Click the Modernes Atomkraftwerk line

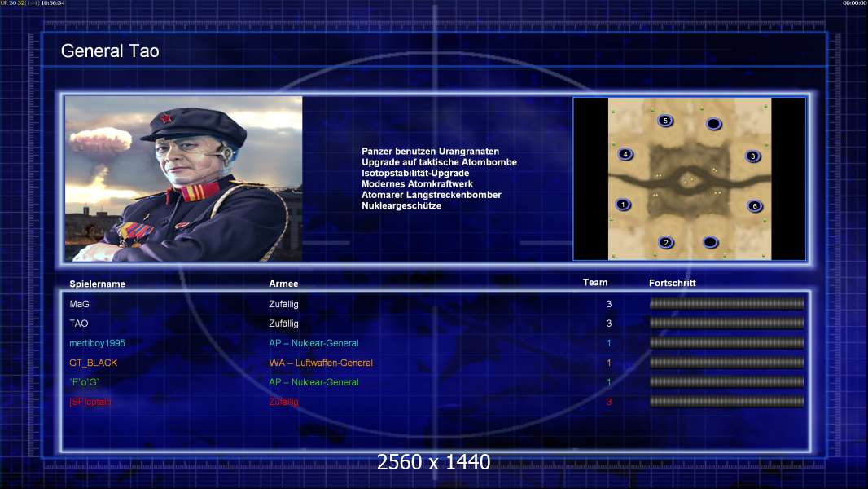click(417, 184)
